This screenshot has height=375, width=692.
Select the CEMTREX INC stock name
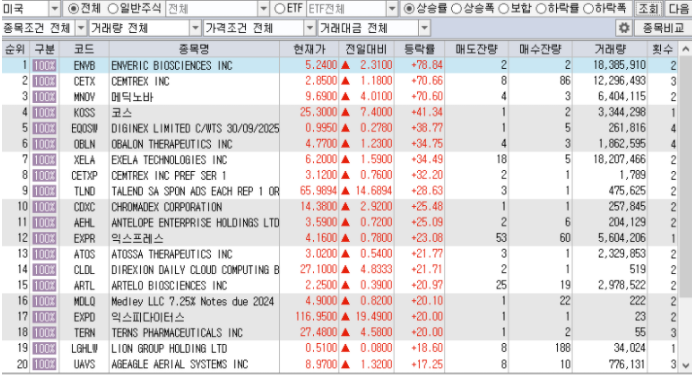(140, 82)
